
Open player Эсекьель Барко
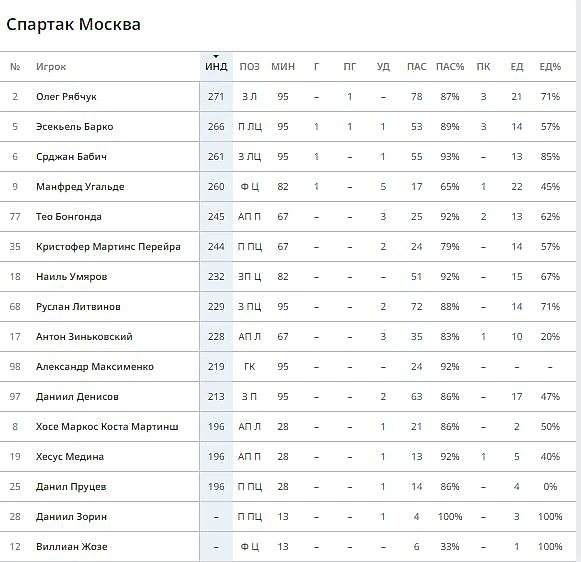[74, 127]
